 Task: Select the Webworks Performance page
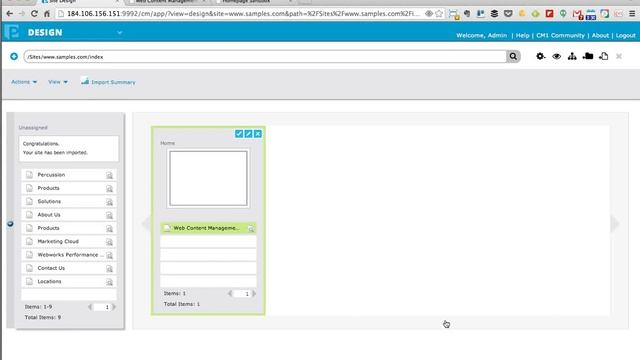coord(69,255)
